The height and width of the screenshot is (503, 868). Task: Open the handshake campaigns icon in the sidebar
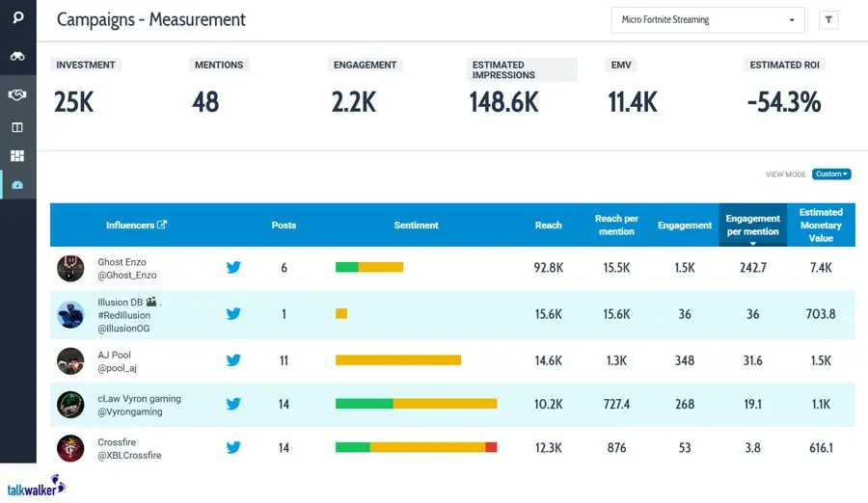point(17,94)
